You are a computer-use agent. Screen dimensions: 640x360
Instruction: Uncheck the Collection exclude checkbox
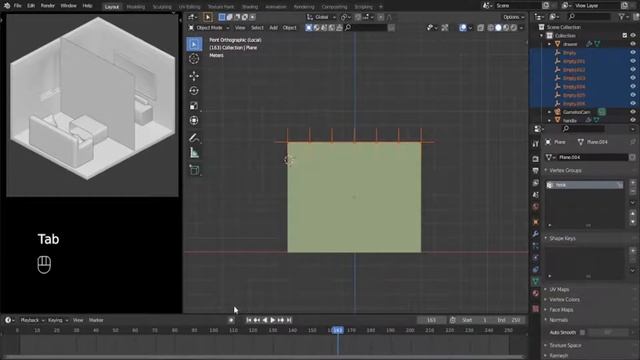click(x=624, y=36)
